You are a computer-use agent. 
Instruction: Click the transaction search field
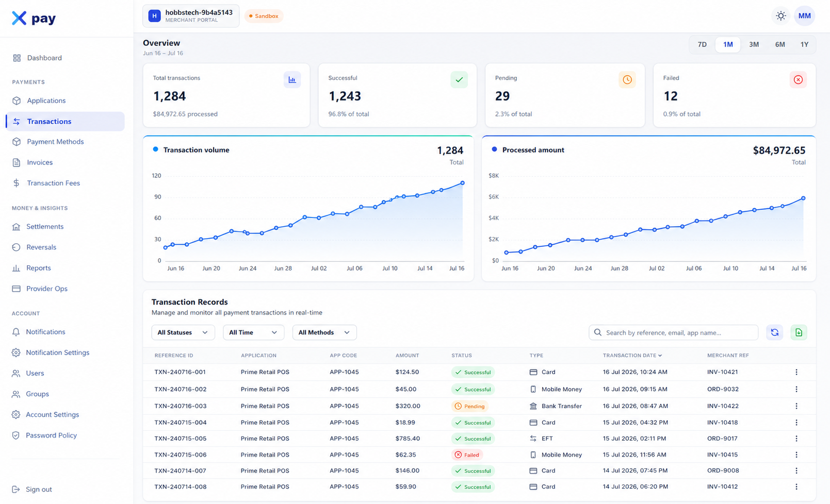[x=673, y=332]
